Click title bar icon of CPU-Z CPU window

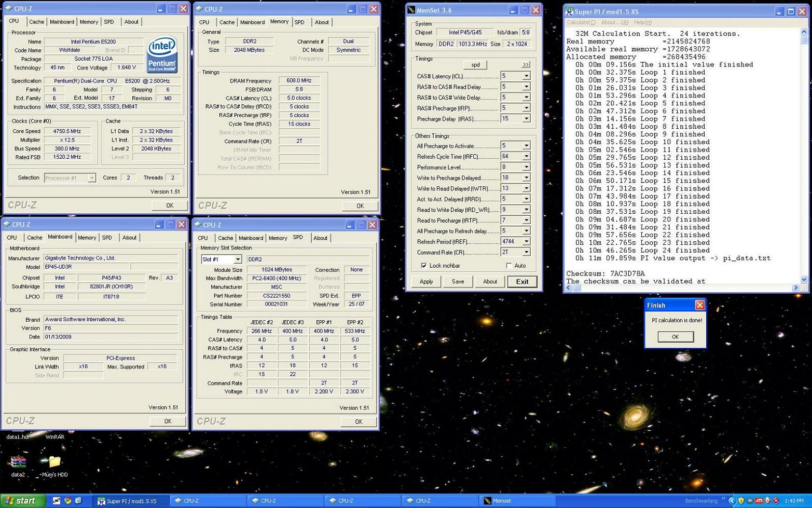pos(9,9)
